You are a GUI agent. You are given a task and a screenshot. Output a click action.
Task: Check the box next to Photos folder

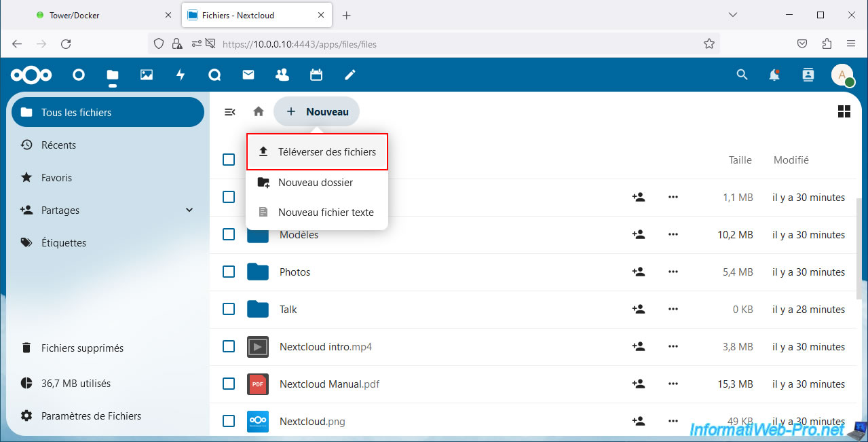coord(229,272)
